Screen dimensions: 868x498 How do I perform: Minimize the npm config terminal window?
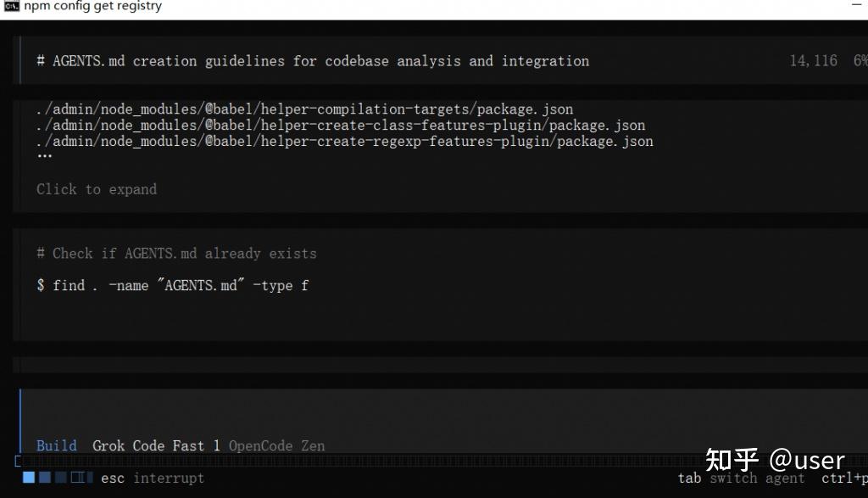(x=856, y=7)
